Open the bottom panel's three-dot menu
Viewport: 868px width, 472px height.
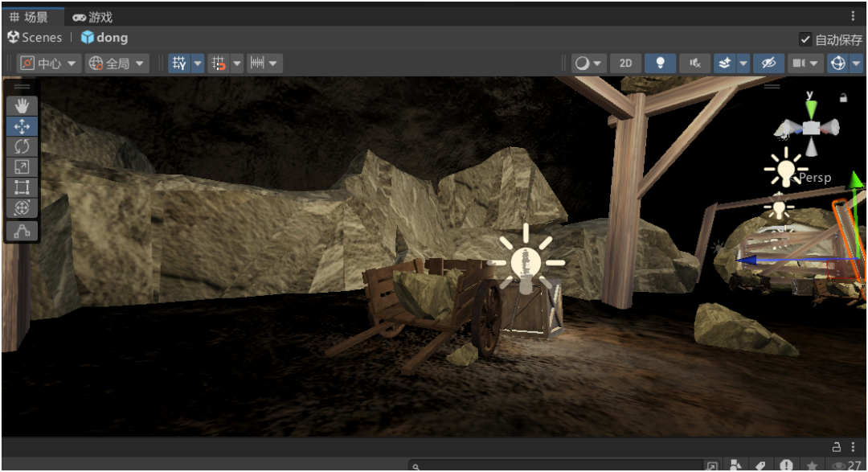853,446
